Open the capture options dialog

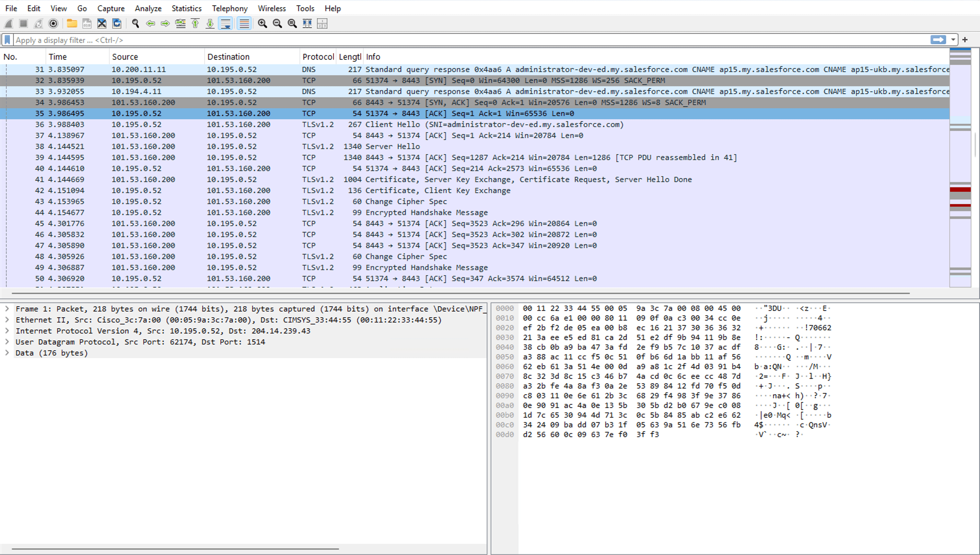click(x=53, y=24)
